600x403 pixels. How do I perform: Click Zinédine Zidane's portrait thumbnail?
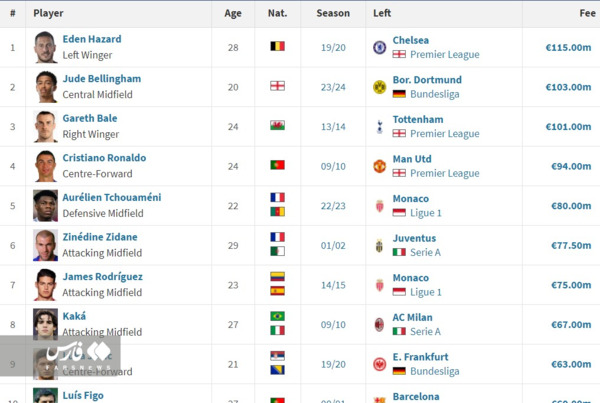coord(45,245)
